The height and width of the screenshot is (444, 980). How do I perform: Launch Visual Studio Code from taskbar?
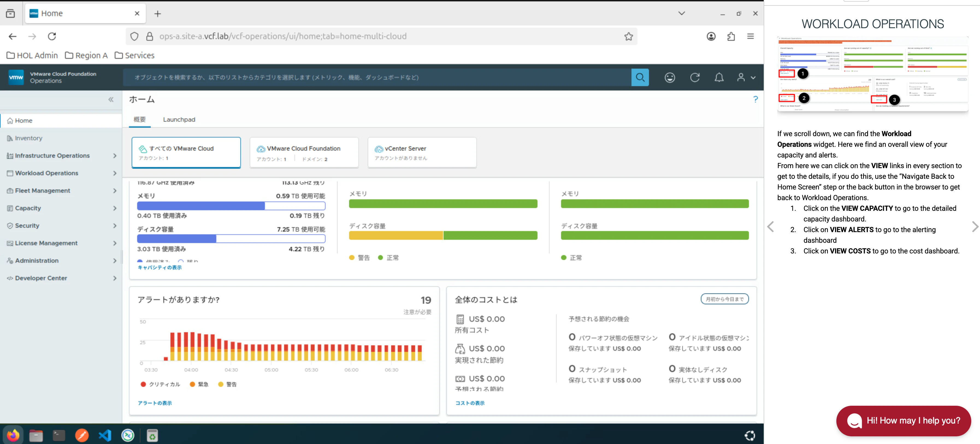[105, 435]
